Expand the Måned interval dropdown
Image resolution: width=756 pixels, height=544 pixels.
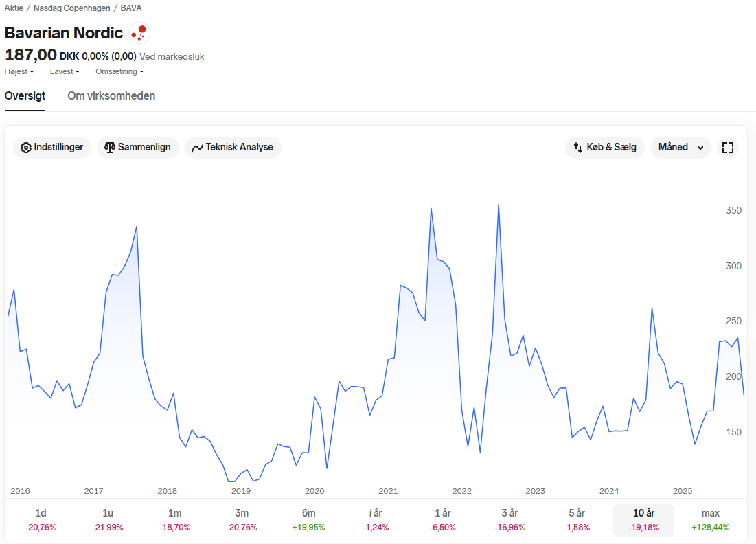click(680, 148)
